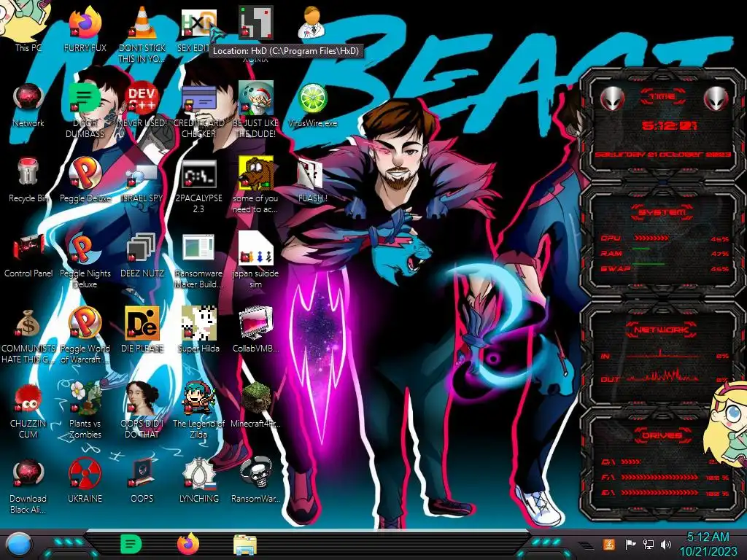
Task: Click the left alien head in TIME widget
Action: 612,99
